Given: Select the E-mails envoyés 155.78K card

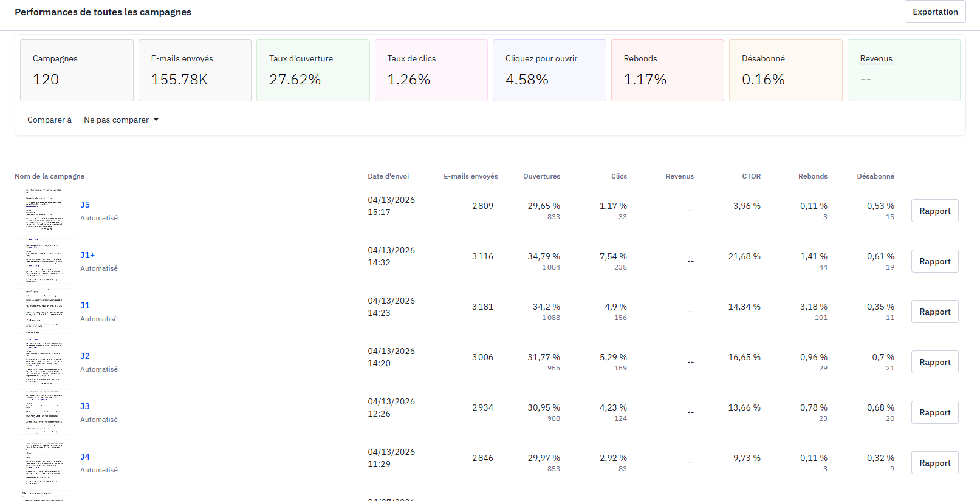Looking at the screenshot, I should (x=195, y=70).
